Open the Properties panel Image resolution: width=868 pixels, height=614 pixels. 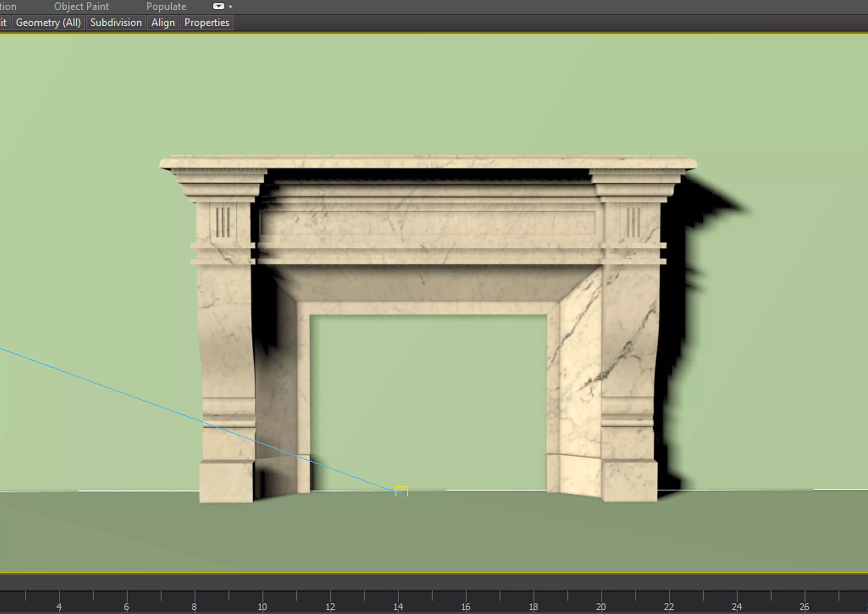click(x=206, y=23)
